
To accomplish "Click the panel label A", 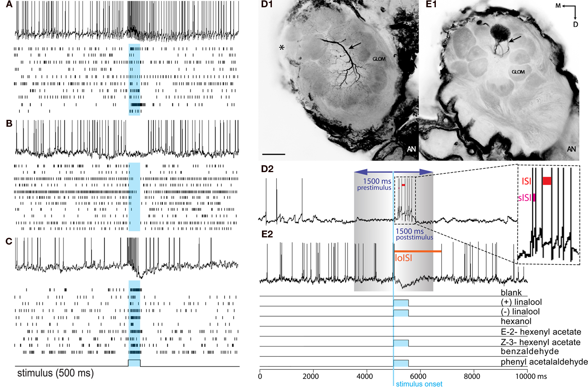I will [9, 5].
